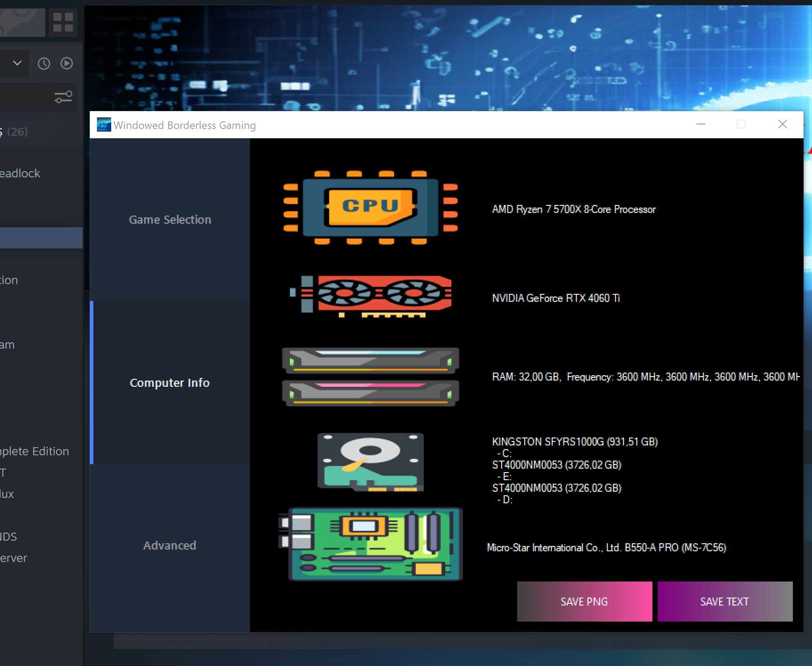Screen dimensions: 812x666
Task: Click the graphics card icon
Action: pos(370,296)
